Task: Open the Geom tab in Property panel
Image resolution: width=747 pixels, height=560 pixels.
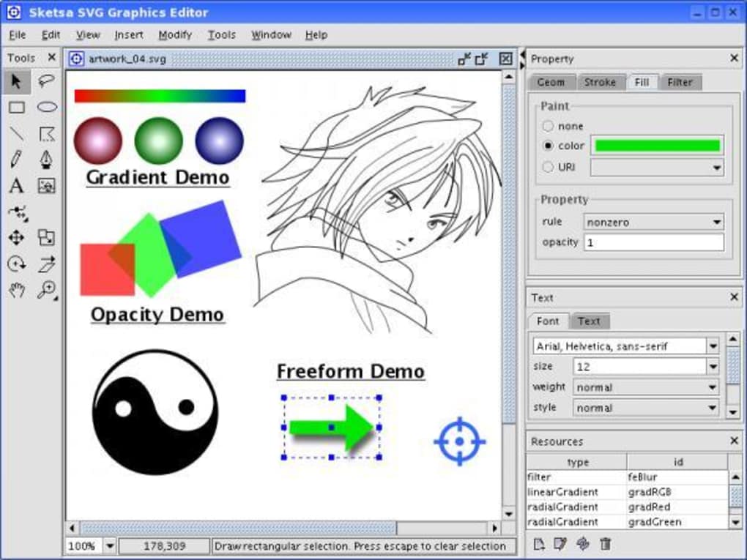Action: point(550,82)
